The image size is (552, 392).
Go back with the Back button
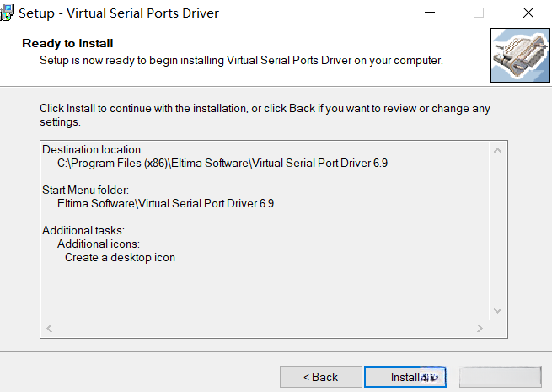(x=320, y=377)
